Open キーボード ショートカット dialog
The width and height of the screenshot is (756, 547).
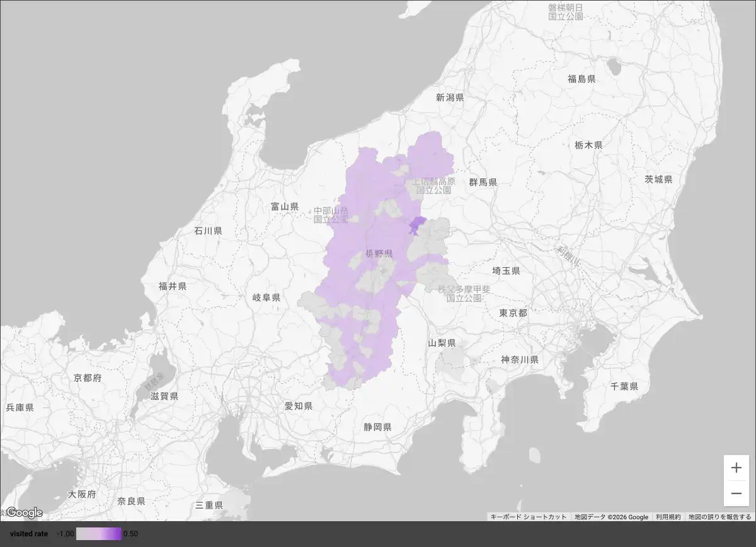click(x=529, y=517)
